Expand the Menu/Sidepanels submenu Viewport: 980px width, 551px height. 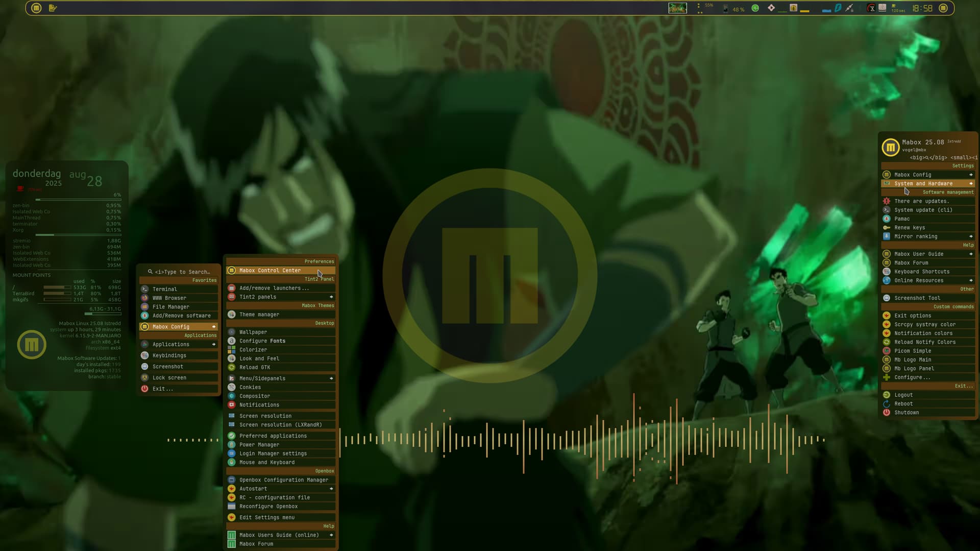pyautogui.click(x=331, y=378)
